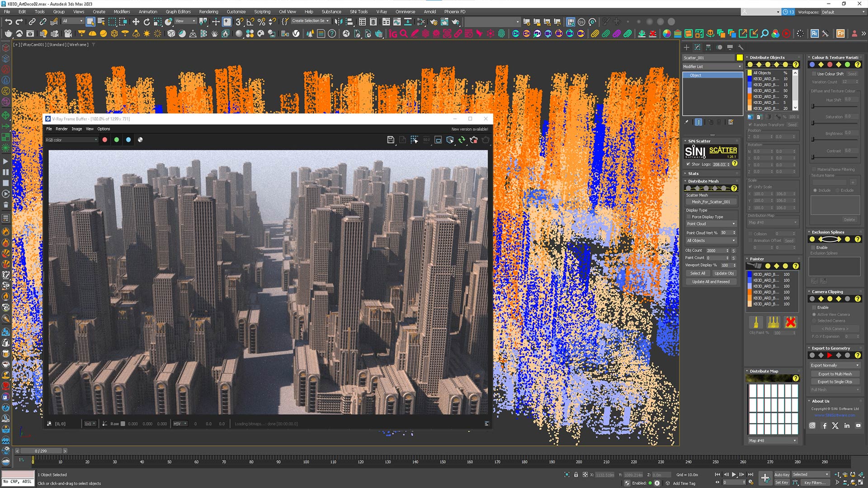Click the Configure Modifier Sets icon
Image resolution: width=868 pixels, height=488 pixels.
click(731, 122)
